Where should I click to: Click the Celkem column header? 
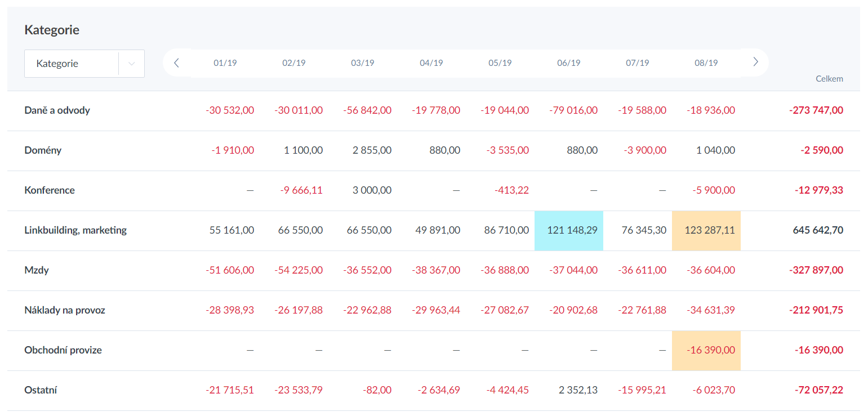(x=829, y=79)
